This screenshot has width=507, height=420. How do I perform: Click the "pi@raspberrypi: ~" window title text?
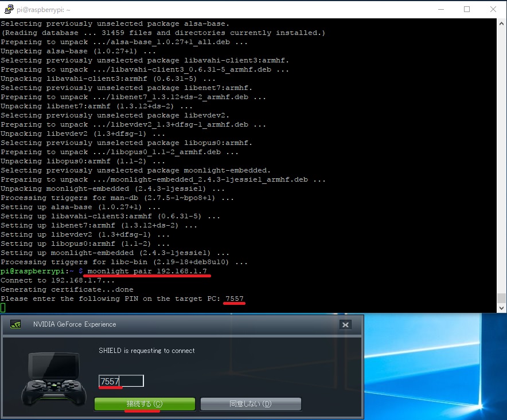point(44,10)
